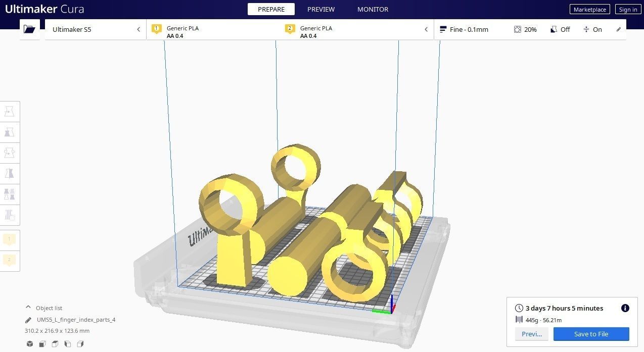Viewport: 644px width, 352px height.
Task: Click the UMS5_L_finger_index_parts_4 job name
Action: [x=76, y=320]
